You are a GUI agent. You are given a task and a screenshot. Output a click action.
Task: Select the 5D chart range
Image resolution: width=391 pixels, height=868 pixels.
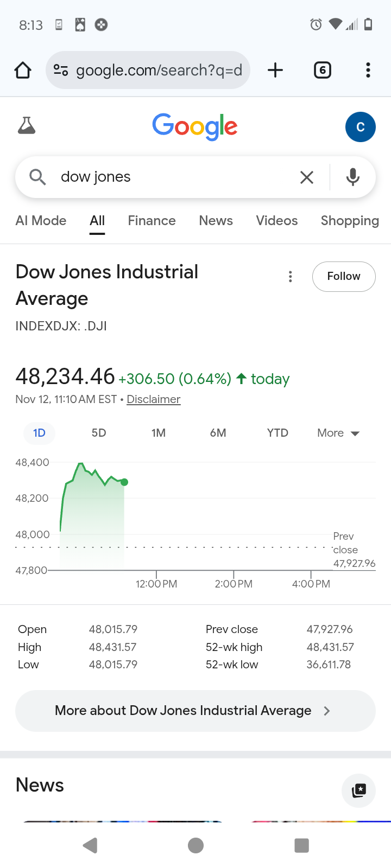tap(99, 433)
